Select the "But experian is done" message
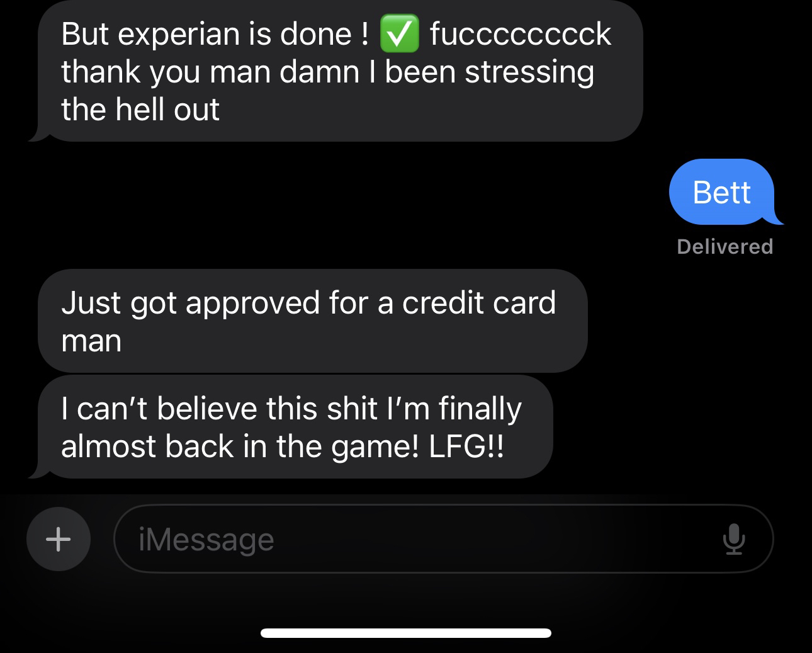 pos(336,71)
